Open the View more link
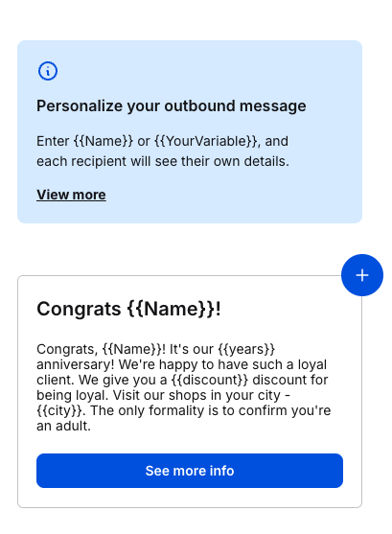The width and height of the screenshot is (392, 534). pyautogui.click(x=71, y=195)
